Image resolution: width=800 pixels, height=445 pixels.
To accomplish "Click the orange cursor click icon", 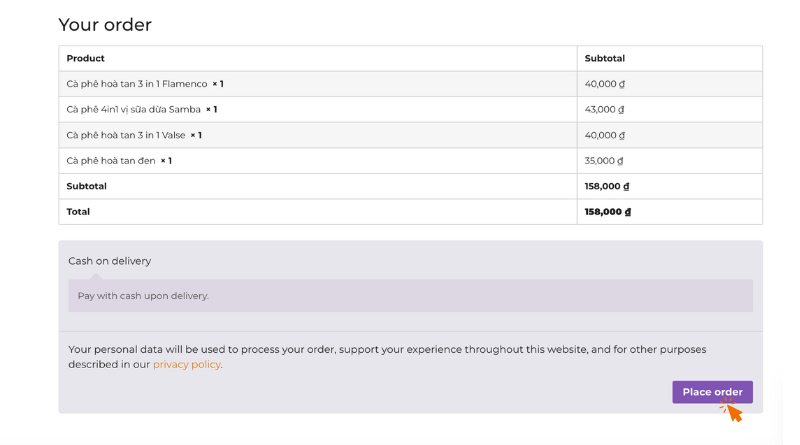I will pos(732,410).
